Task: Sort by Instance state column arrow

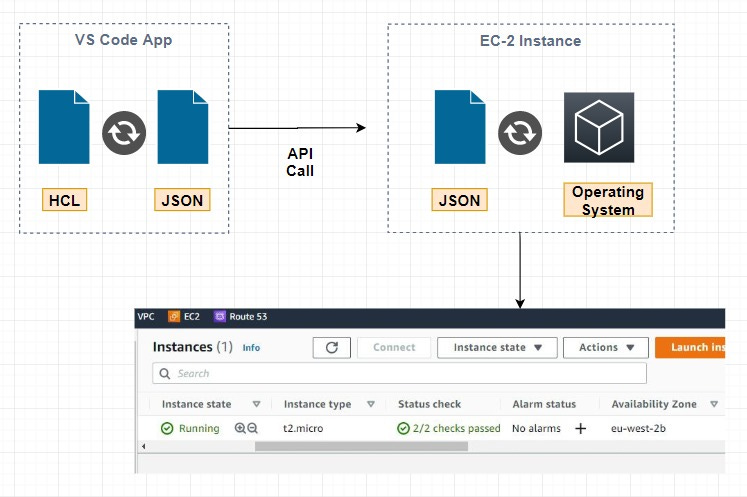Action: [x=256, y=404]
